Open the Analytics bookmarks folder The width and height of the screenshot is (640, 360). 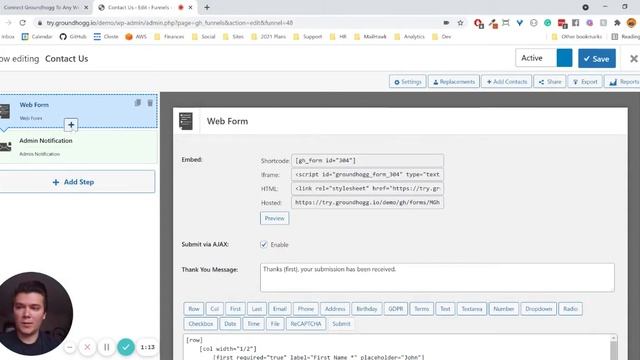409,37
